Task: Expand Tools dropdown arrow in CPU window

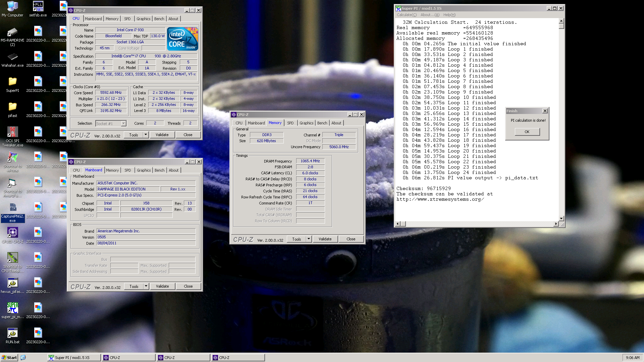Action: 146,135
